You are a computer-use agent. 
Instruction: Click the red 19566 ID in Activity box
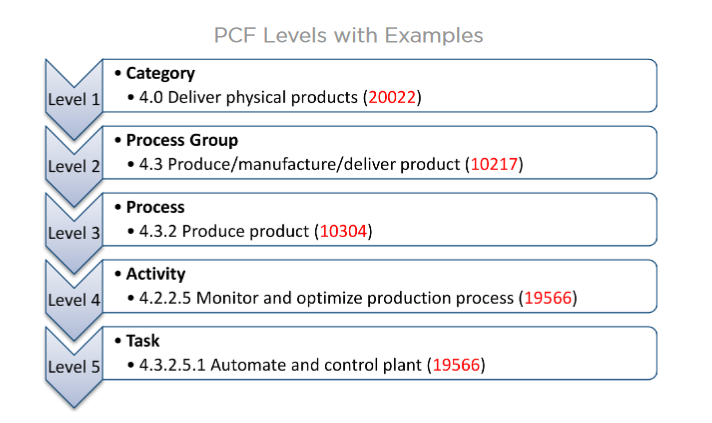[x=548, y=298]
